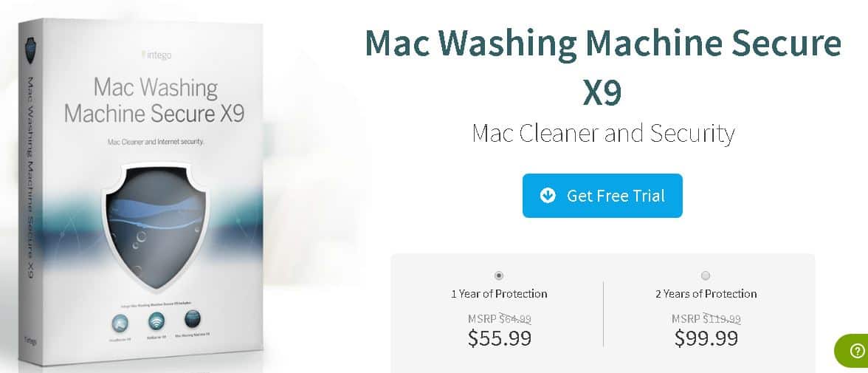
Task: Open the green help question mark icon
Action: [x=856, y=350]
